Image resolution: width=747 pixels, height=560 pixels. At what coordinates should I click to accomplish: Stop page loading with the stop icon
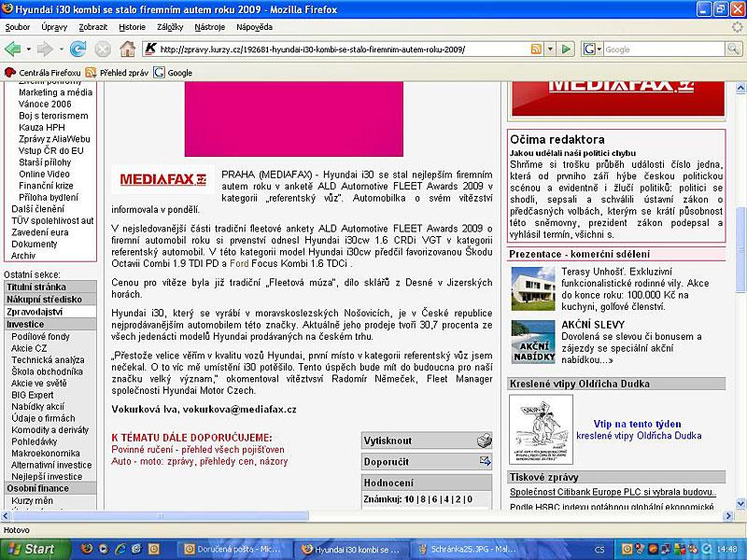(102, 49)
